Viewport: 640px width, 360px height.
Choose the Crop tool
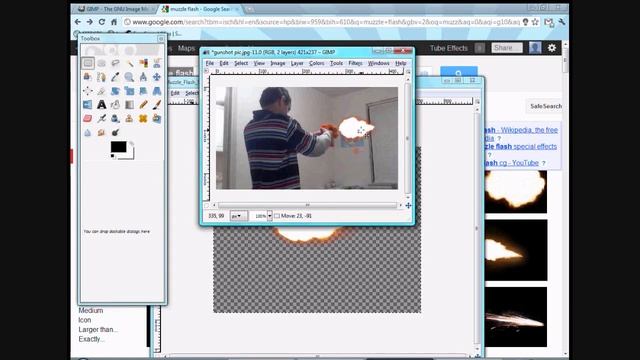pyautogui.click(x=102, y=91)
